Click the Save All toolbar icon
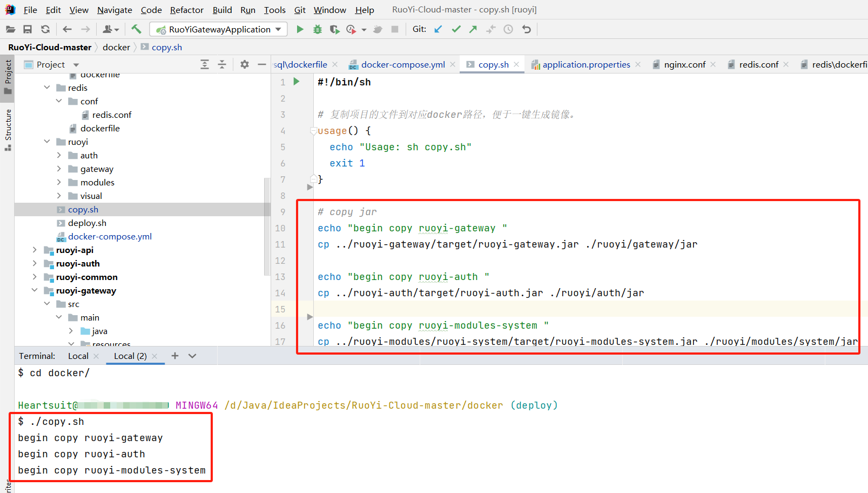Image resolution: width=868 pixels, height=493 pixels. (28, 29)
